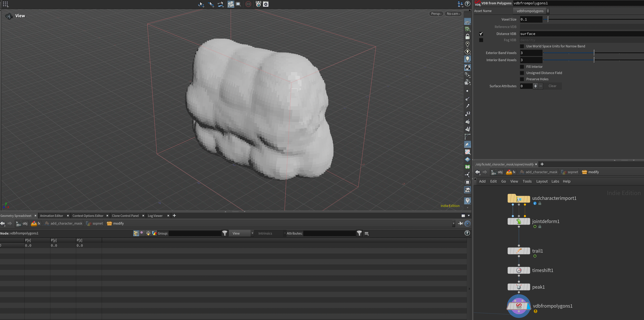Screen dimensions: 644x320
Task: Select the usdcharacterimport1 node
Action: [x=519, y=199]
